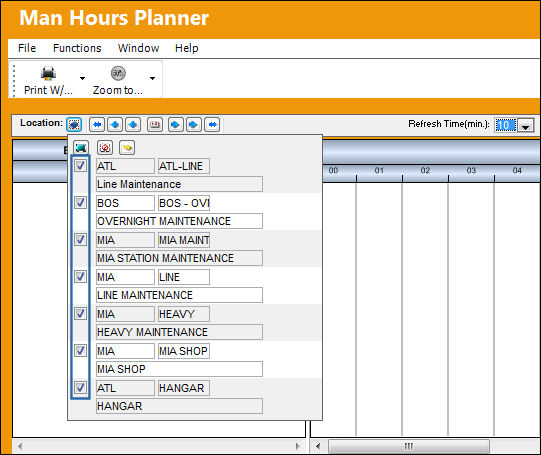541x455 pixels.
Task: Click the red circle icon in location popup
Action: point(105,148)
